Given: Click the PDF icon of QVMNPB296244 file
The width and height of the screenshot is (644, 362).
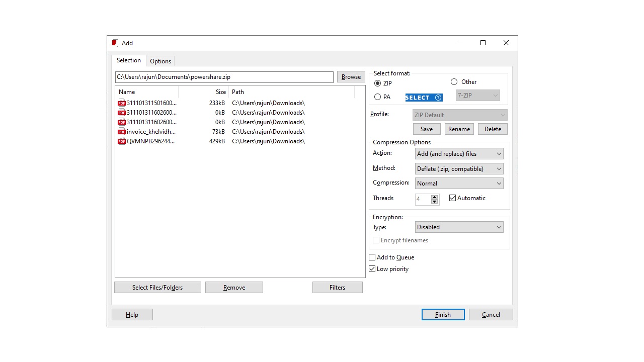Looking at the screenshot, I should (121, 141).
